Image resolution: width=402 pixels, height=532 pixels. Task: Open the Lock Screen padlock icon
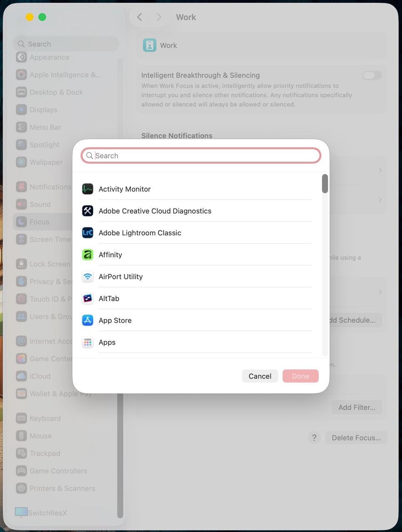(21, 264)
